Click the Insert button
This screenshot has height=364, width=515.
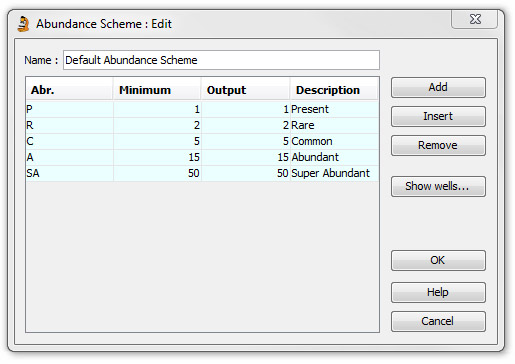pos(438,116)
